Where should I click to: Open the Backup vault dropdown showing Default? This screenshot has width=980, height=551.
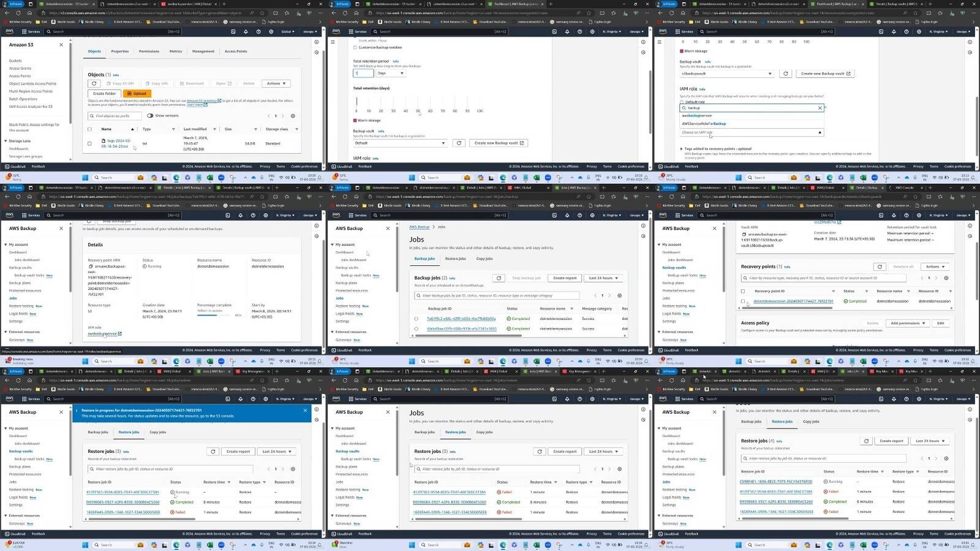[401, 143]
